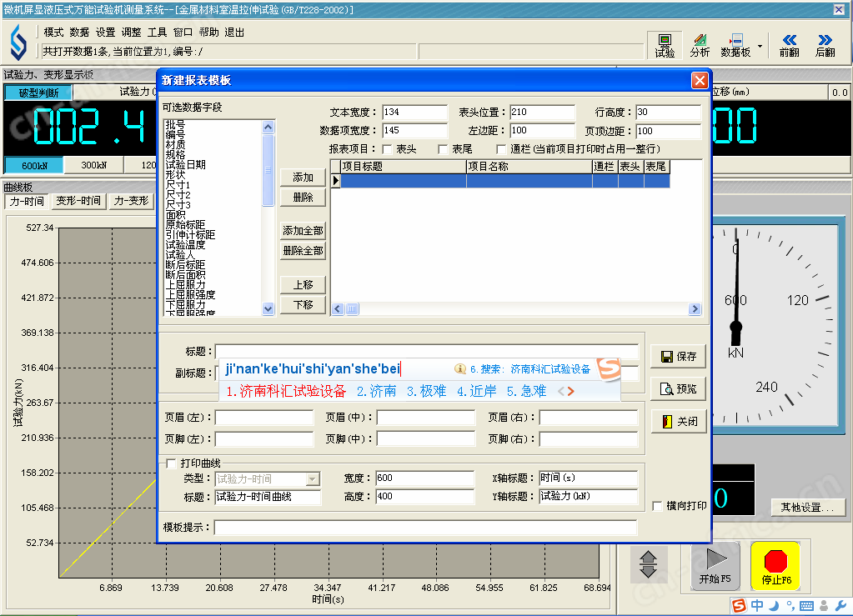
Task: Select the 300kN range button
Action: (93, 165)
